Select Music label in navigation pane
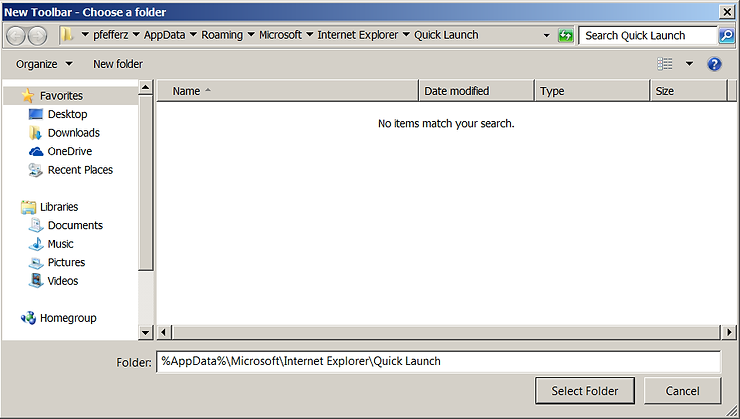Image resolution: width=740 pixels, height=419 pixels. (60, 244)
